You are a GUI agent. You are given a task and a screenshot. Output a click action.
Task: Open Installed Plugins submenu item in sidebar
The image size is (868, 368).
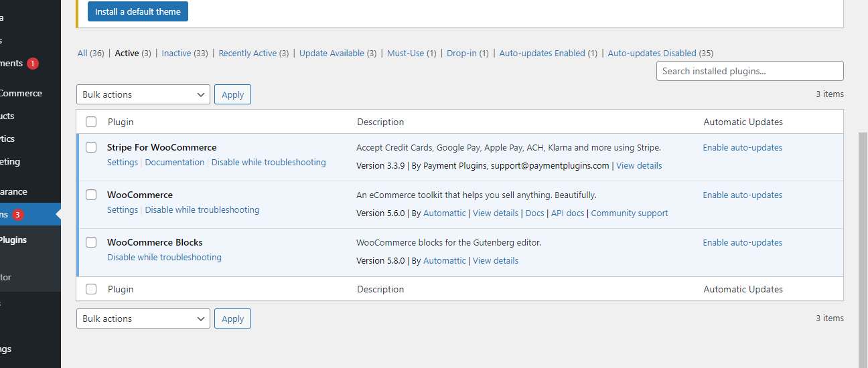click(x=13, y=240)
